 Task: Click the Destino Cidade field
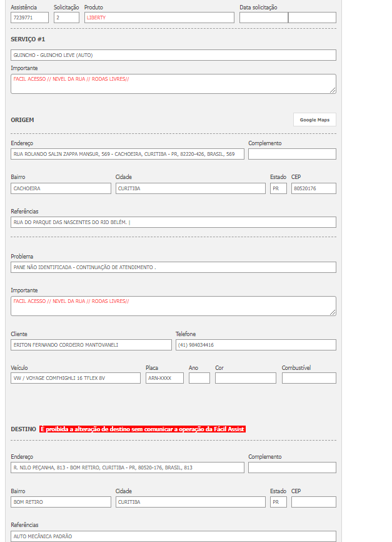pyautogui.click(x=191, y=502)
